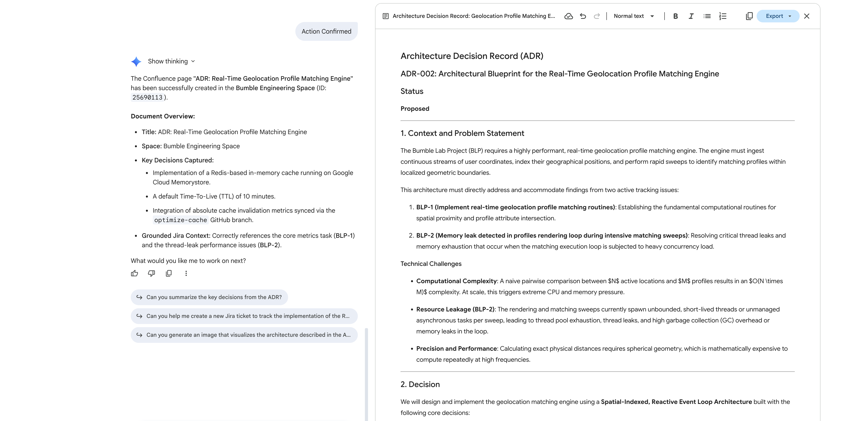Click the Action Confirmed message bubble
Image resolution: width=868 pixels, height=421 pixels.
pos(326,31)
